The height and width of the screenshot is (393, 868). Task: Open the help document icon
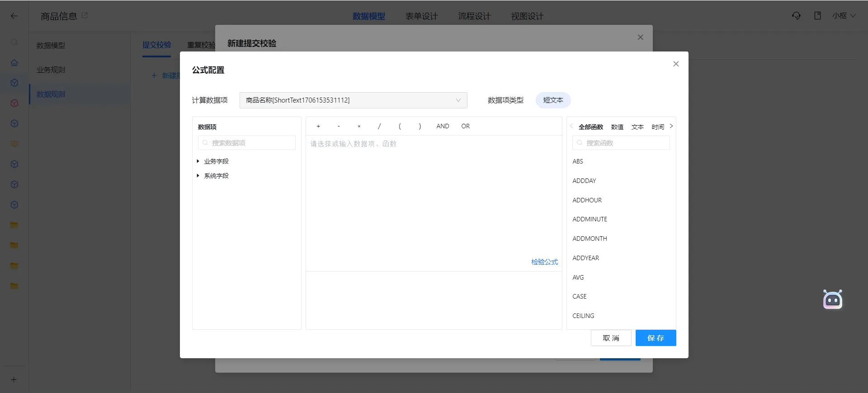[817, 16]
